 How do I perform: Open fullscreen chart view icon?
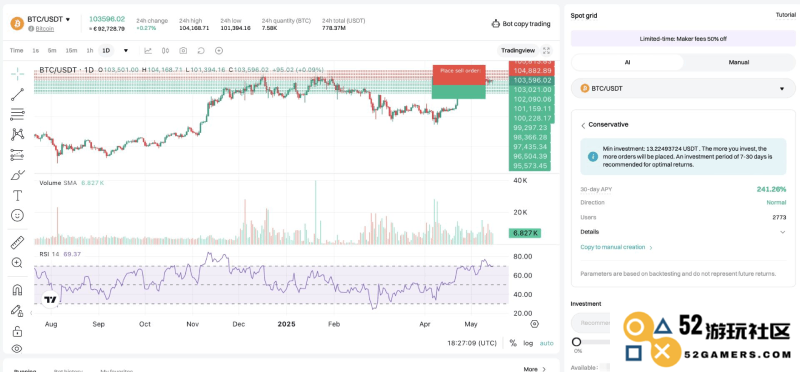pyautogui.click(x=546, y=51)
